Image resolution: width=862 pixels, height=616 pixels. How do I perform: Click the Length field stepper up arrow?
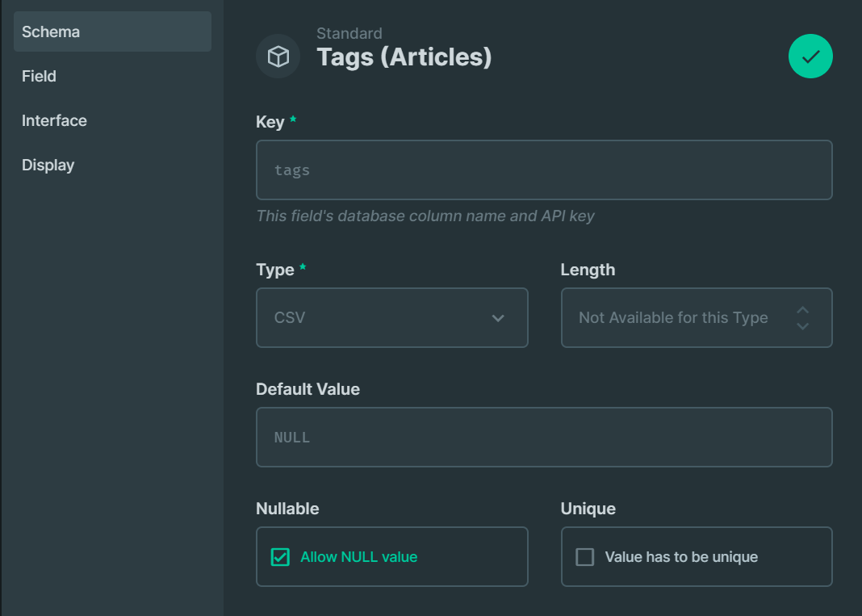tap(802, 310)
